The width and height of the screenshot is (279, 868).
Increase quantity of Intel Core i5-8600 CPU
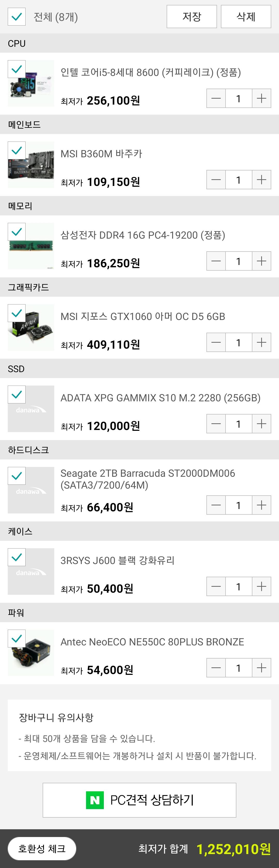[x=261, y=98]
